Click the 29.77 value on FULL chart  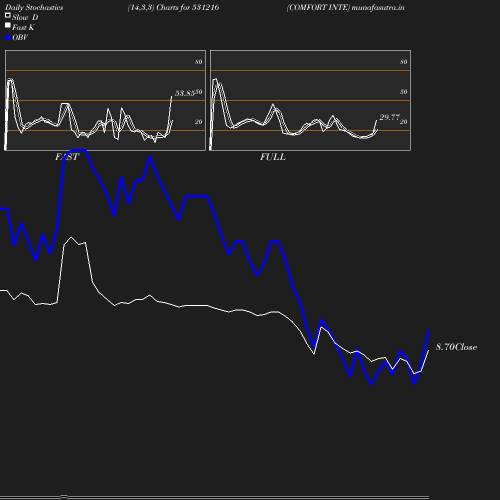coord(389,117)
